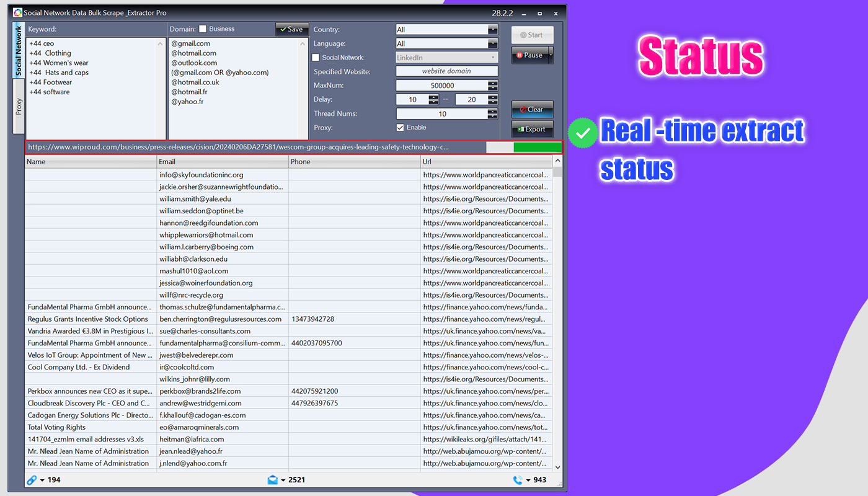Select phone cell 4402037095700
The height and width of the screenshot is (496, 868).
pyautogui.click(x=355, y=343)
